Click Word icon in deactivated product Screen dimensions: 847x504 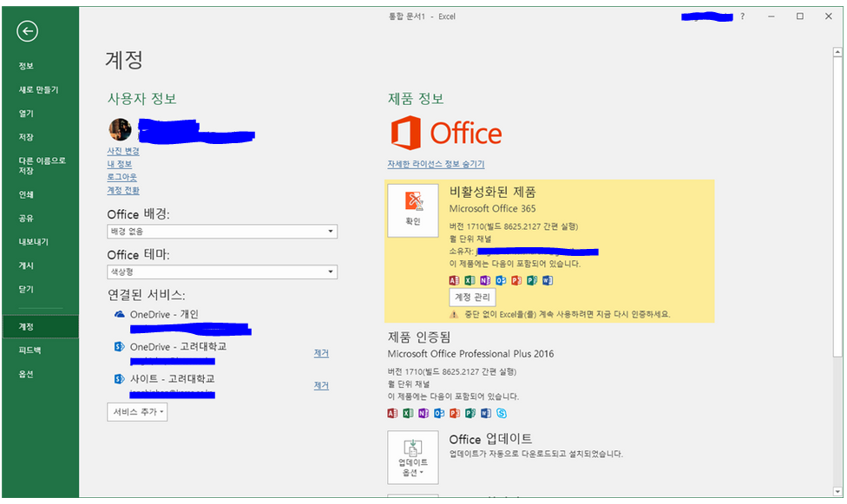[x=548, y=280]
